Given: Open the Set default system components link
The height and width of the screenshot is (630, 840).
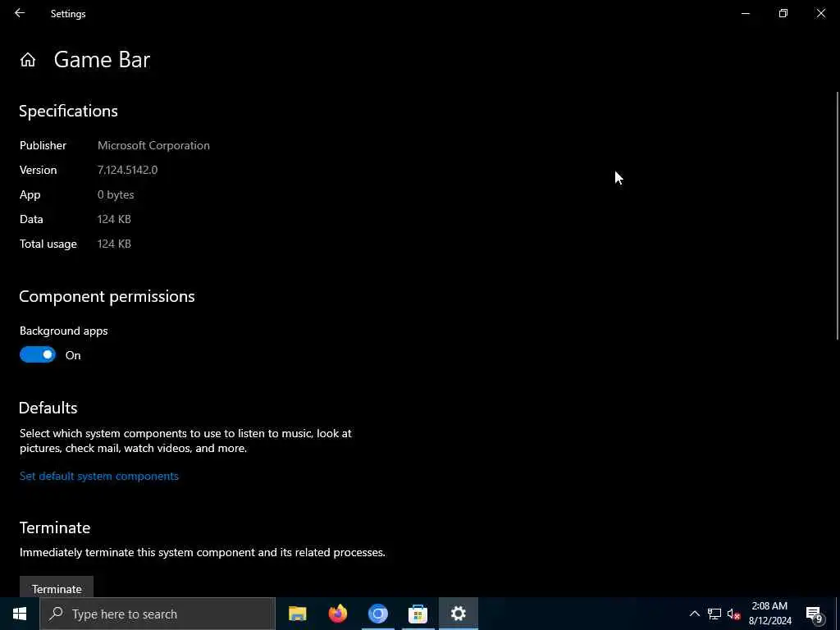Looking at the screenshot, I should coord(99,476).
